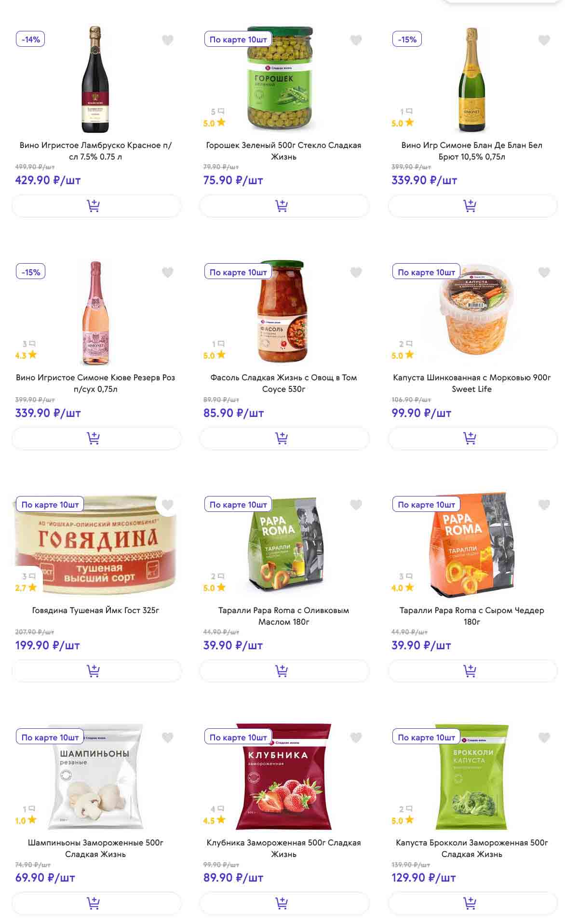Favorite the Капуста Шинкованная с Морковью
This screenshot has width=565, height=924.
tap(544, 272)
